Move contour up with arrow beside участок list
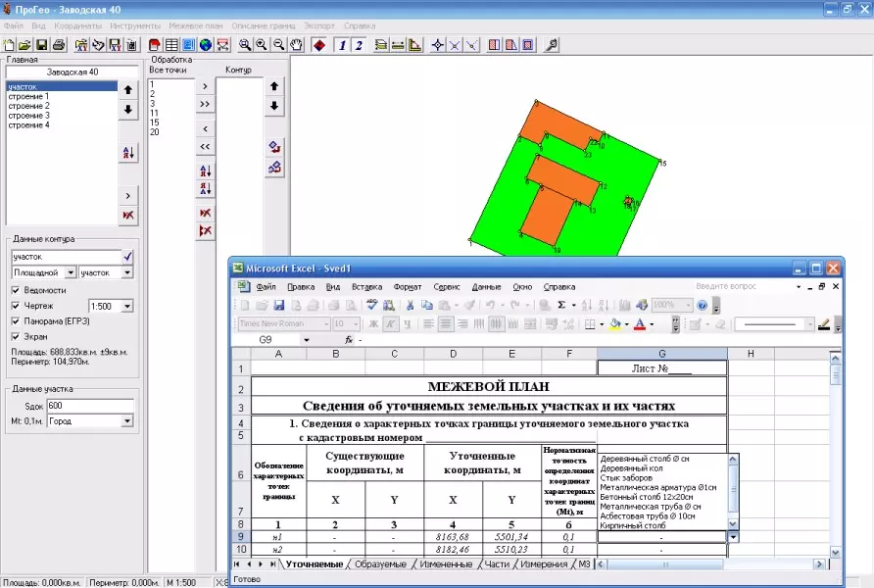Image resolution: width=874 pixels, height=588 pixels. (x=128, y=90)
